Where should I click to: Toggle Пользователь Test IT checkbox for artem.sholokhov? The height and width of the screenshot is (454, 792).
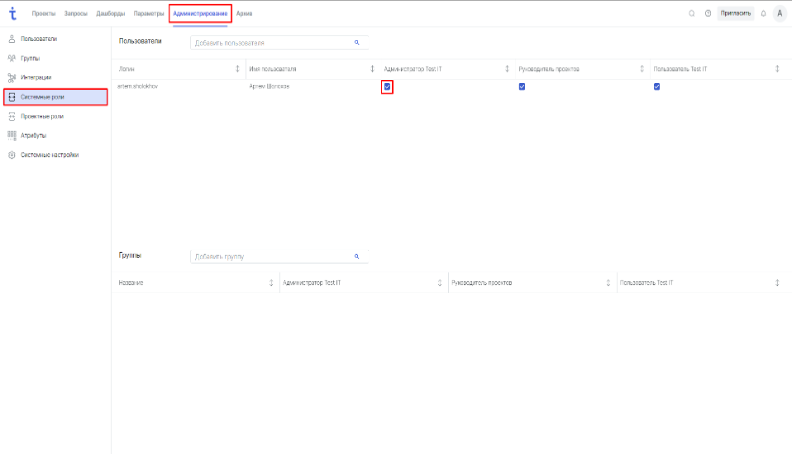point(657,87)
